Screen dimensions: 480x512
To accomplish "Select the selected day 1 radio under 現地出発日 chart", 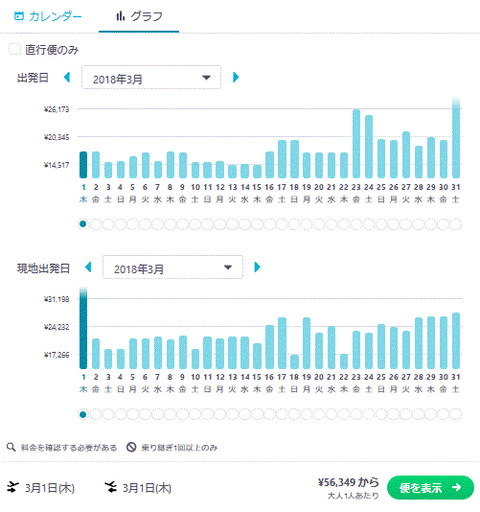I will [83, 414].
